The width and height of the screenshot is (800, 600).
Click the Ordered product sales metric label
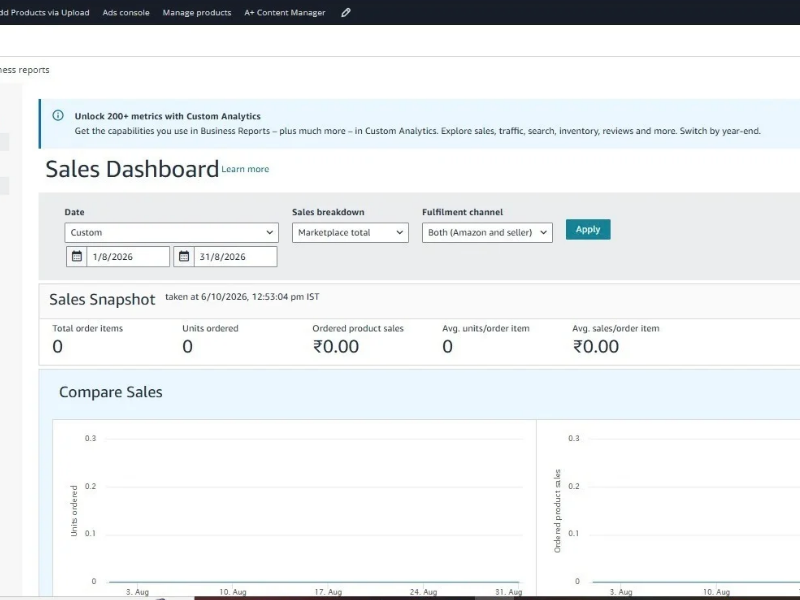point(358,329)
